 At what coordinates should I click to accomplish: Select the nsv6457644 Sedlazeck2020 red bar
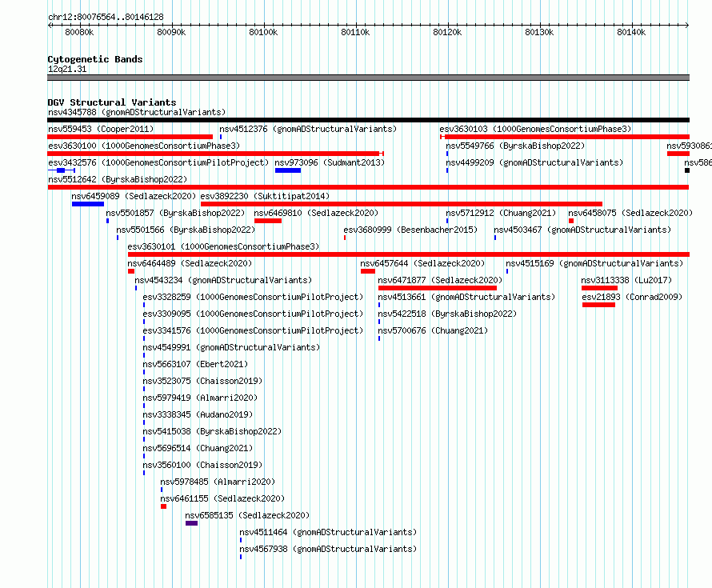[x=368, y=271]
